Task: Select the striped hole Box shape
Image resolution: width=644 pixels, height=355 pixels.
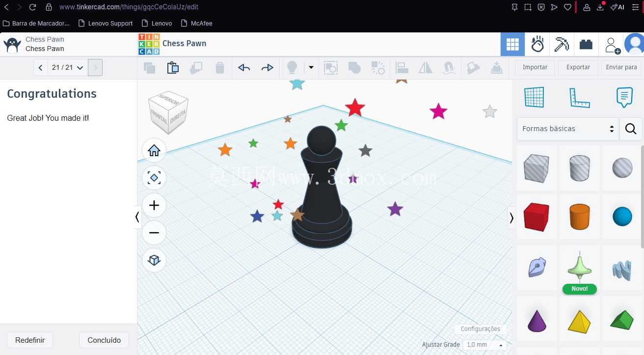Action: 537,168
